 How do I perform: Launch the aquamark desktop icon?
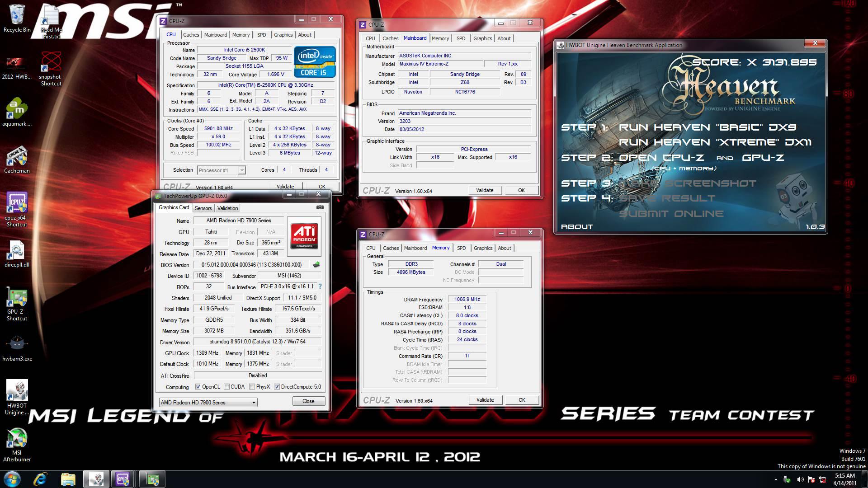[17, 112]
